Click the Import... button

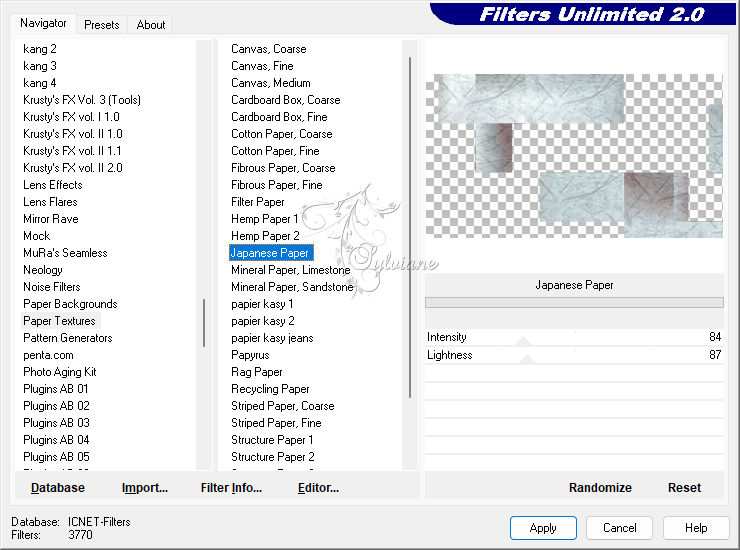tap(145, 488)
